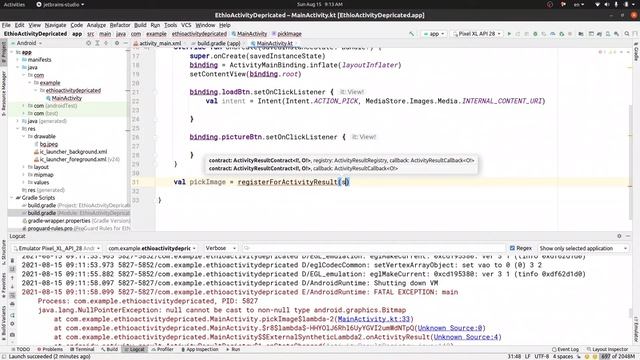
Task: Expand the mipmap folder
Action: pyautogui.click(x=24, y=175)
